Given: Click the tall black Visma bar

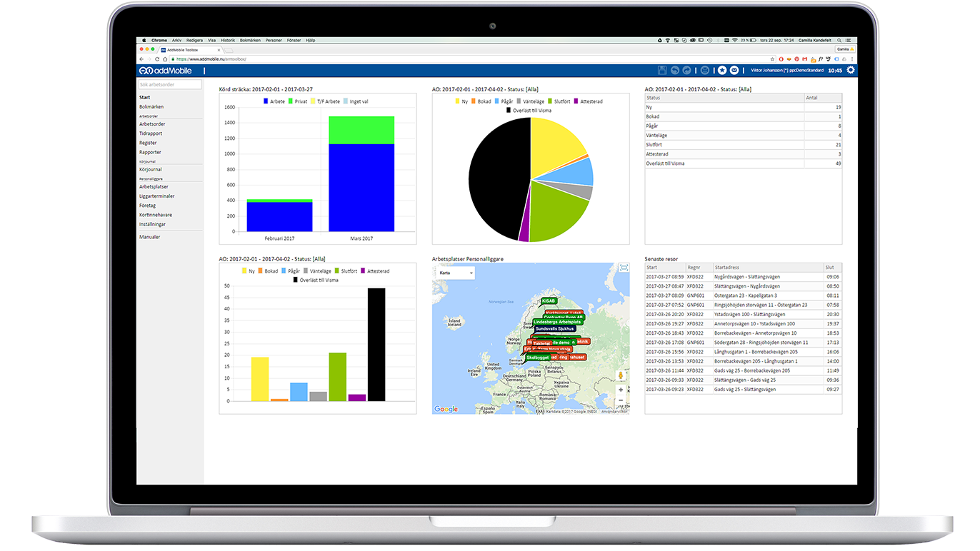Looking at the screenshot, I should coord(376,345).
